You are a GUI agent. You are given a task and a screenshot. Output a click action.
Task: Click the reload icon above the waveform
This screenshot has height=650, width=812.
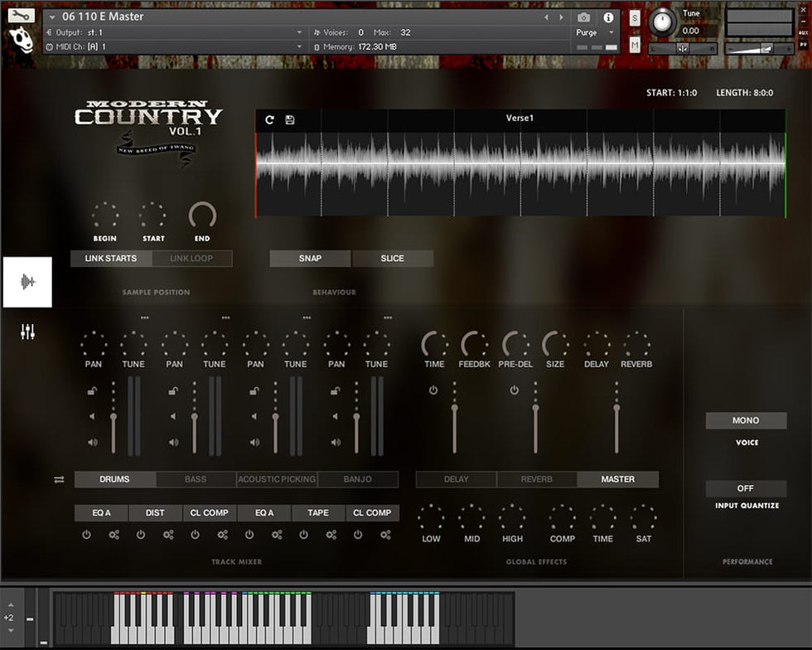click(269, 120)
